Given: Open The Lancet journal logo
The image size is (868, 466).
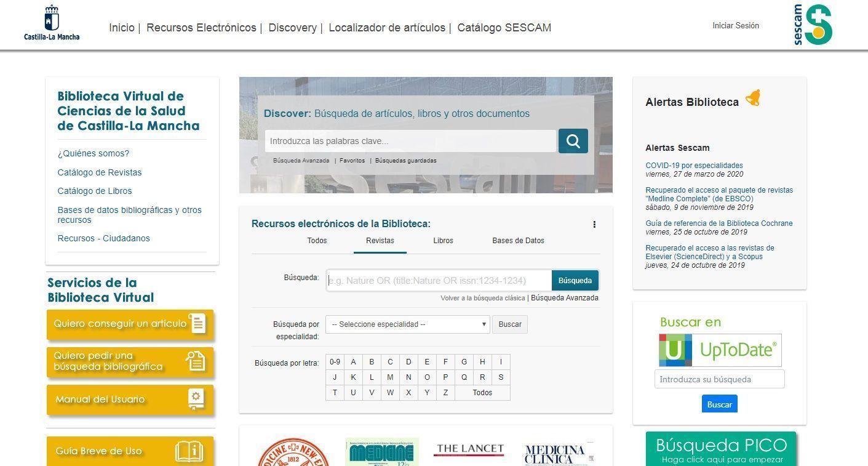Looking at the screenshot, I should pyautogui.click(x=469, y=450).
